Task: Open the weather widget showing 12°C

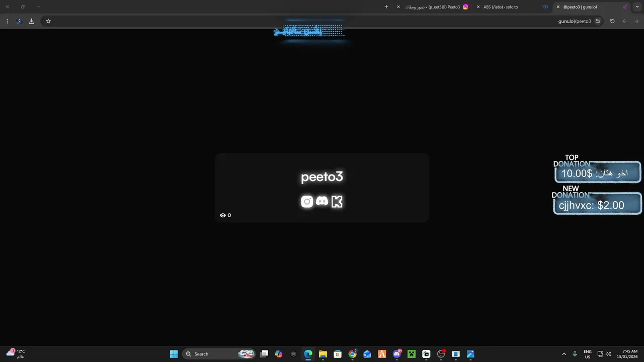Action: [15, 354]
